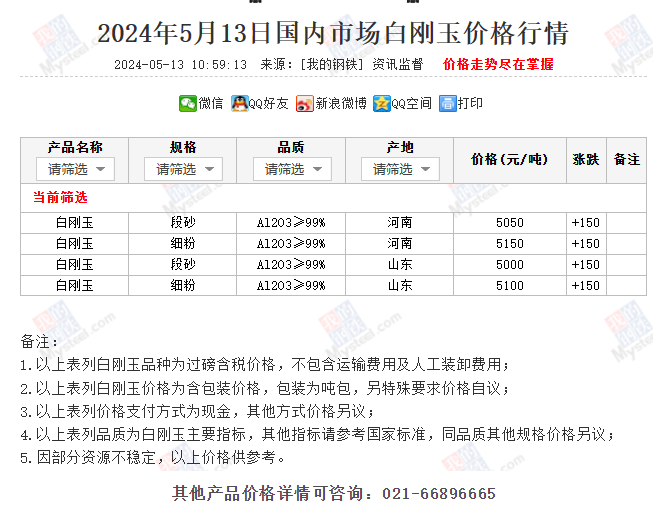The image size is (661, 522).
Task: Open the 产品名称 filter dropdown
Action: 75,169
